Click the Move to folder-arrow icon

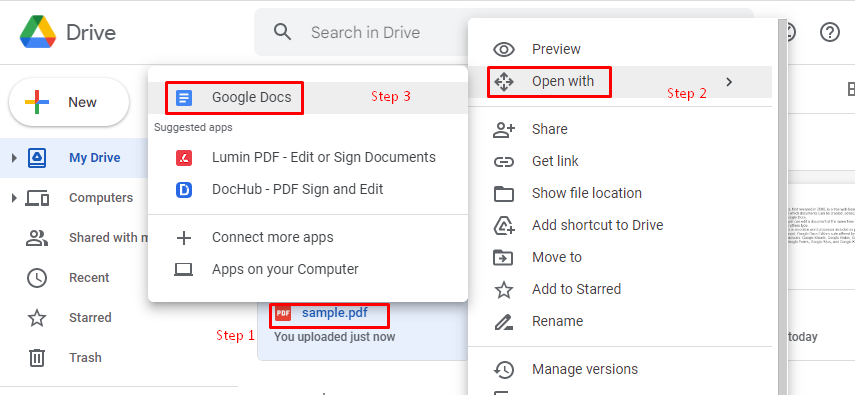[x=504, y=258]
